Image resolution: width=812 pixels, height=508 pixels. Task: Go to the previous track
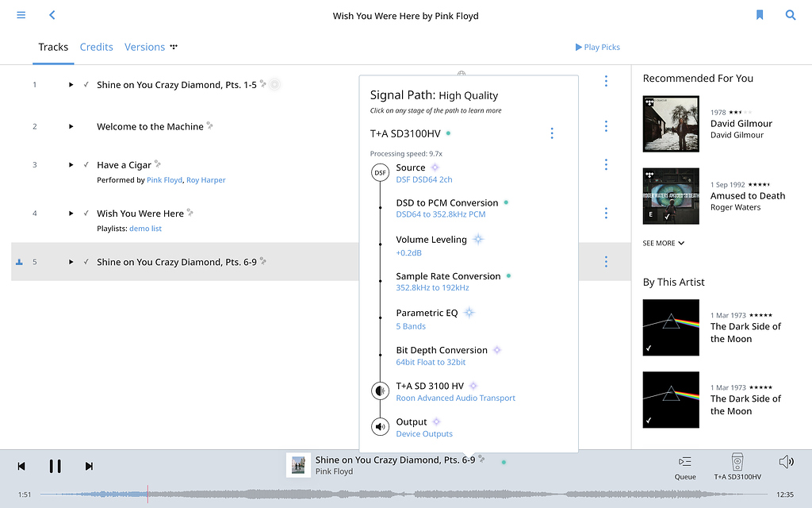click(x=21, y=466)
